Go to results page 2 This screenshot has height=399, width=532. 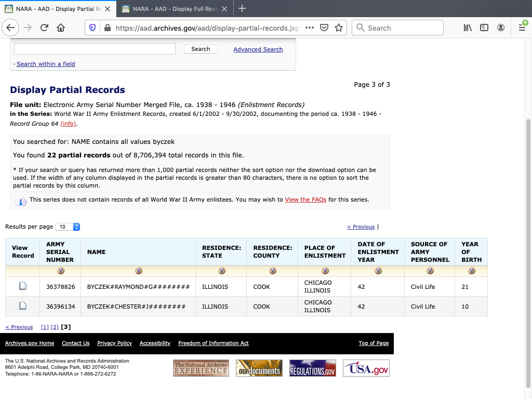[x=55, y=327]
